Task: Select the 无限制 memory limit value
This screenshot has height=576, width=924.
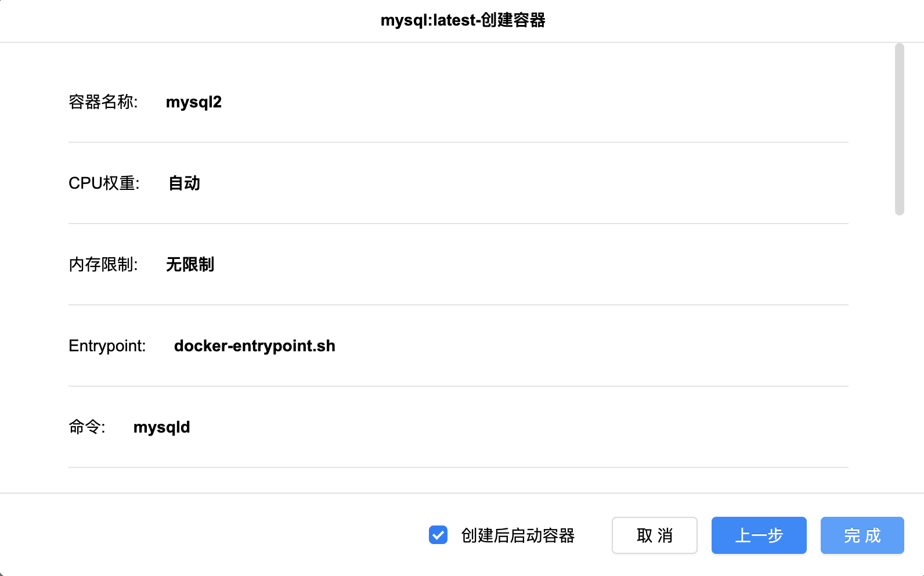Action: (190, 265)
